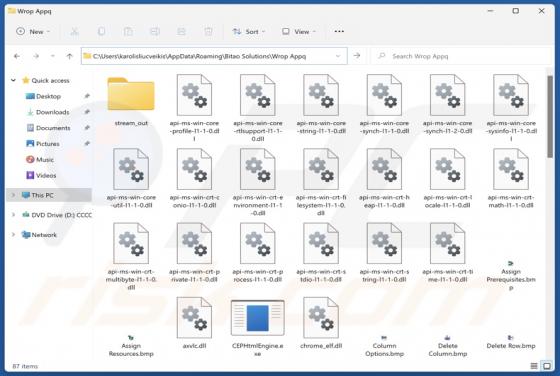Select the Delete Column.bmp file
Image resolution: width=560 pixels, height=376 pixels.
[448, 346]
